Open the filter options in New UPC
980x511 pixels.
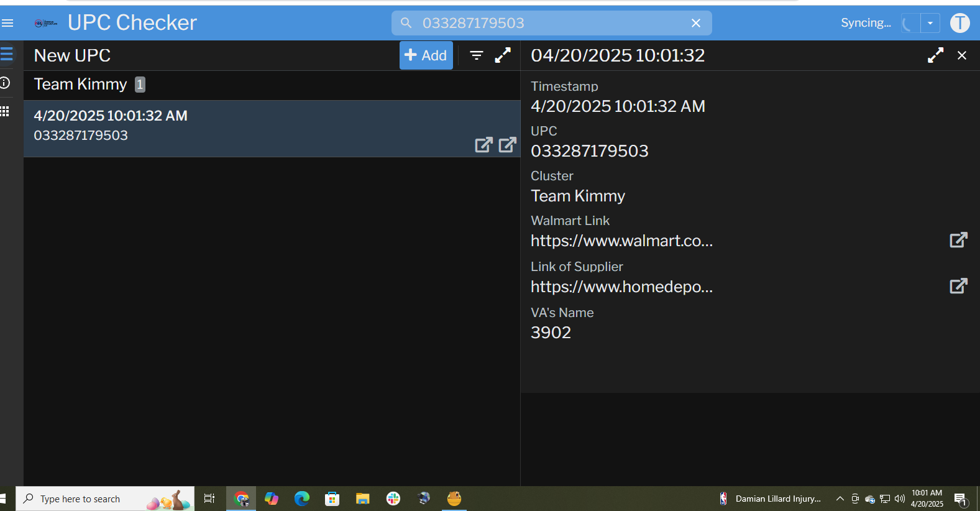[x=476, y=55]
